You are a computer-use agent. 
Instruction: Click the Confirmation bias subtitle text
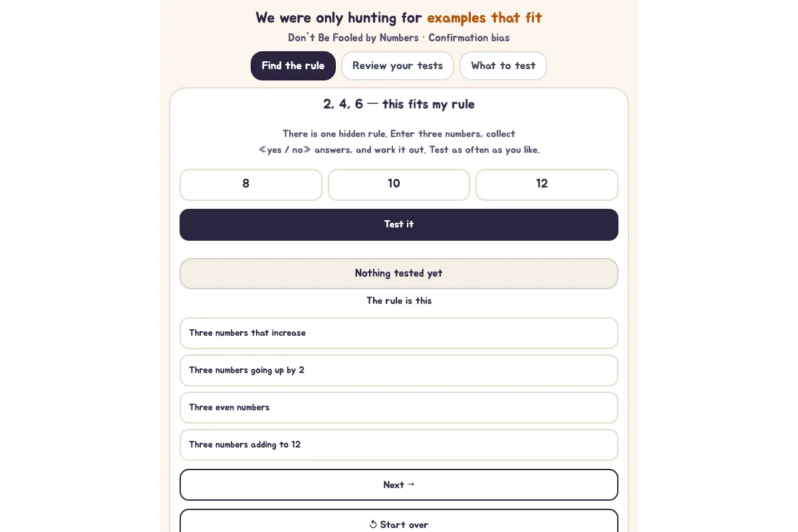[469, 38]
